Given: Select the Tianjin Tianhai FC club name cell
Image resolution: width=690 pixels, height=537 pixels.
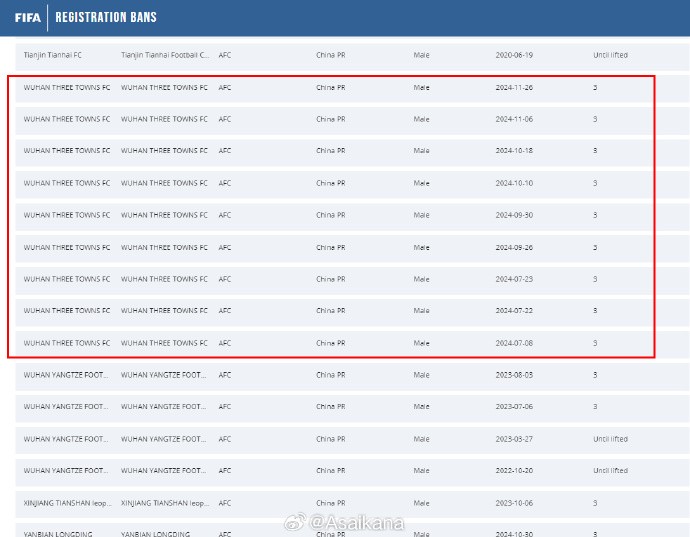Looking at the screenshot, I should point(53,55).
